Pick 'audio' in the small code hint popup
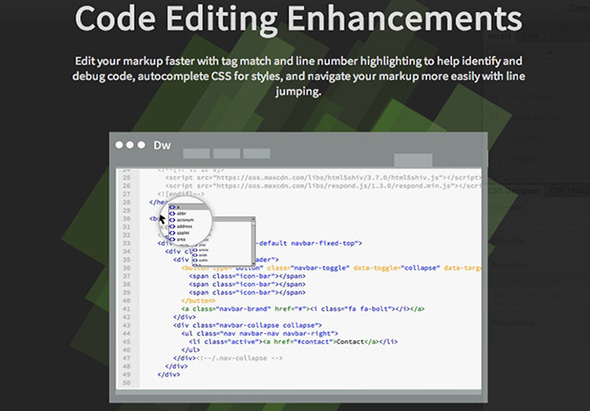This screenshot has width=590, height=411. pos(203,260)
